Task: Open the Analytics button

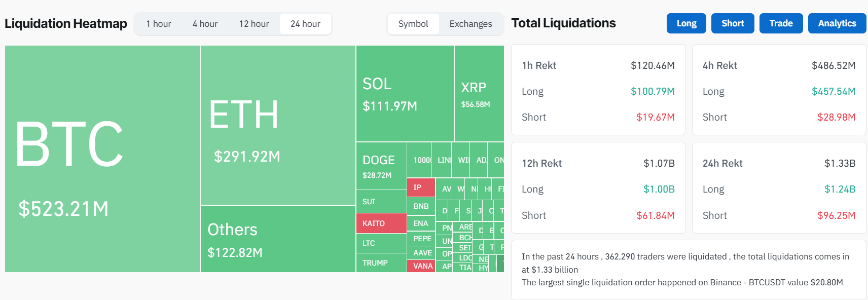Action: tap(837, 23)
